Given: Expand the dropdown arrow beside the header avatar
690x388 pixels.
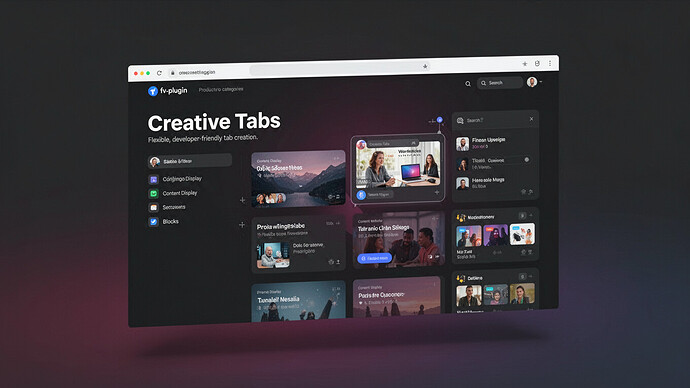Looking at the screenshot, I should (x=540, y=82).
